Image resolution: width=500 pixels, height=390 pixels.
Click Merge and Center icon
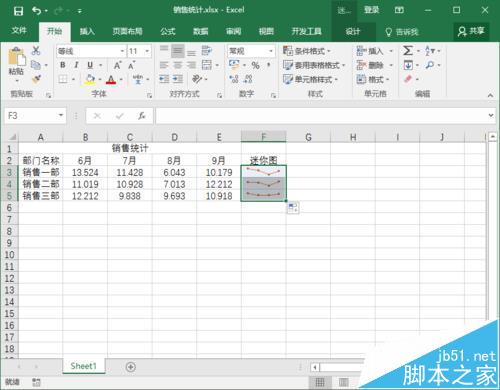coord(207,65)
